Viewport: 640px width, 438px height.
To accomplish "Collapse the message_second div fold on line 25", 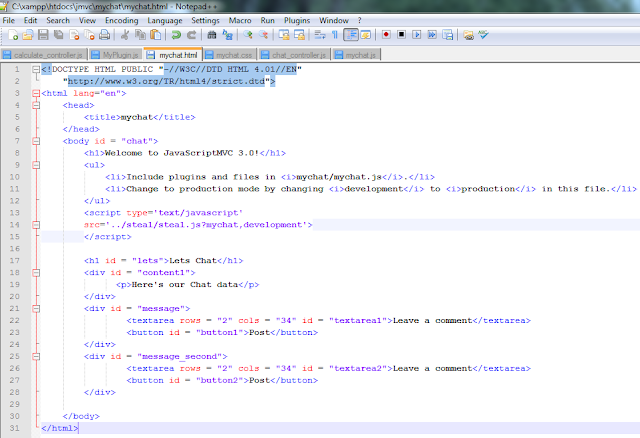I will click(36, 356).
